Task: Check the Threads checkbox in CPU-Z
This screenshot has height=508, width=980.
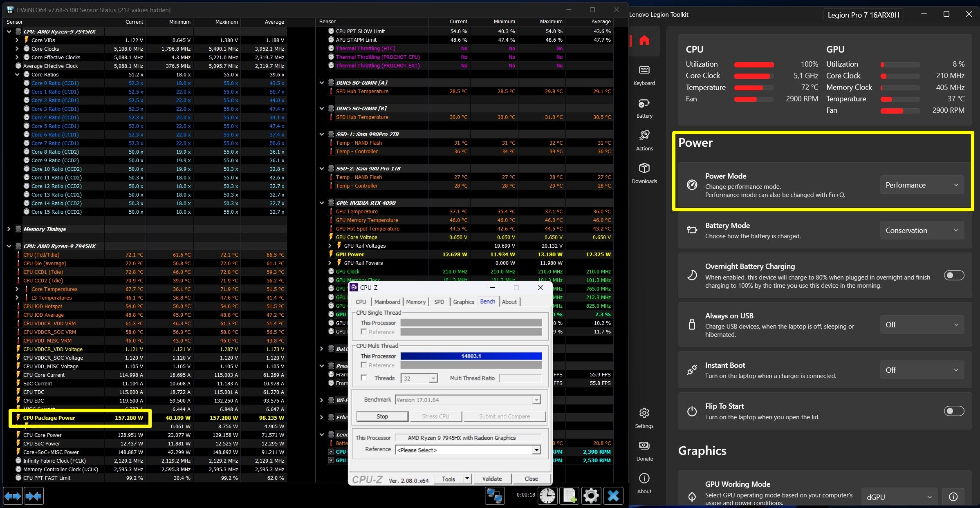Action: pos(364,378)
